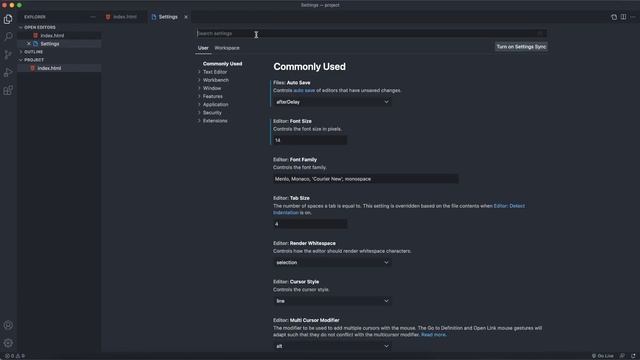This screenshot has width=640, height=360.
Task: Click the clear search filter icon
Action: click(x=540, y=33)
